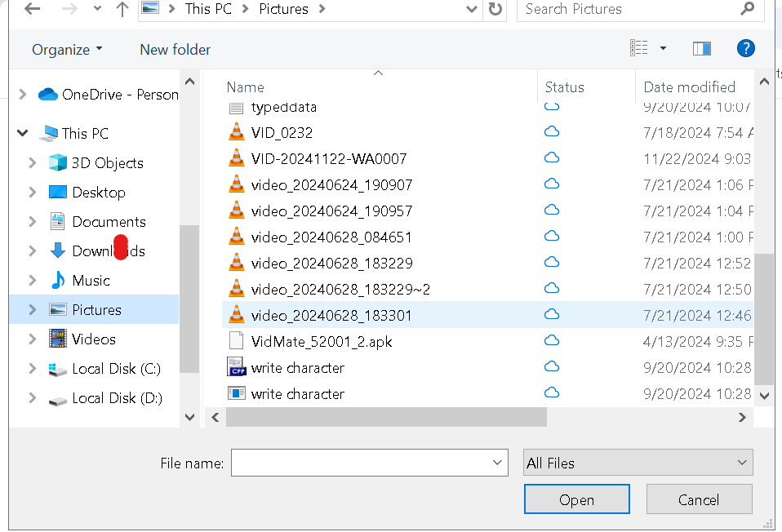
Task: Expand the Local Disk (C:) tree node
Action: click(x=33, y=369)
